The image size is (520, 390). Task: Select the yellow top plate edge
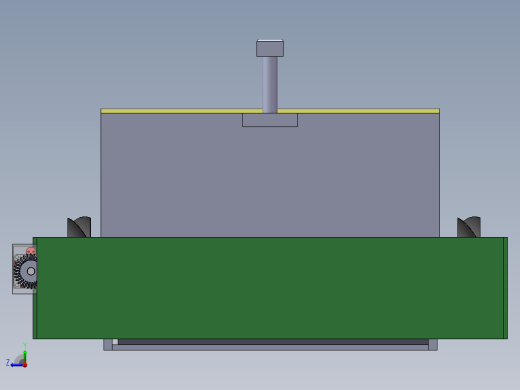click(x=270, y=111)
